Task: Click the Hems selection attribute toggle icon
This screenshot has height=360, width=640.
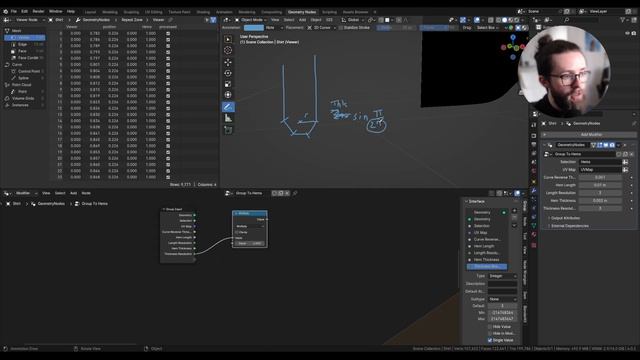Action: (x=625, y=162)
